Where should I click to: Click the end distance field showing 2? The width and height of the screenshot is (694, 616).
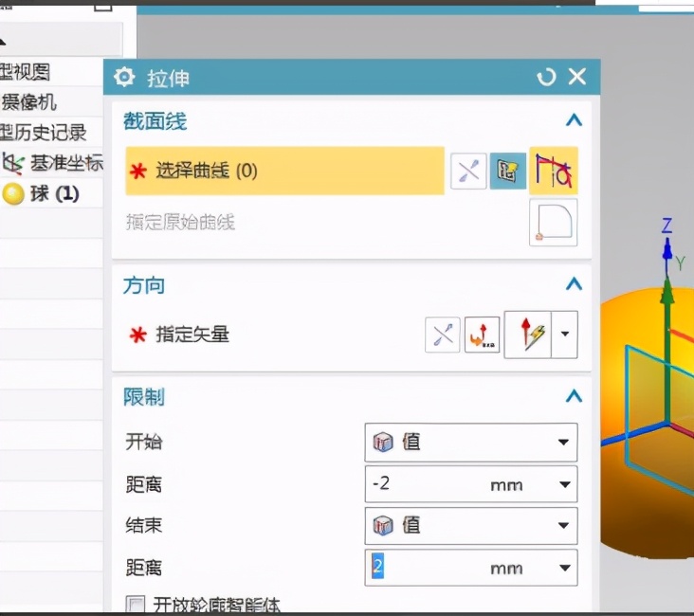click(x=425, y=568)
